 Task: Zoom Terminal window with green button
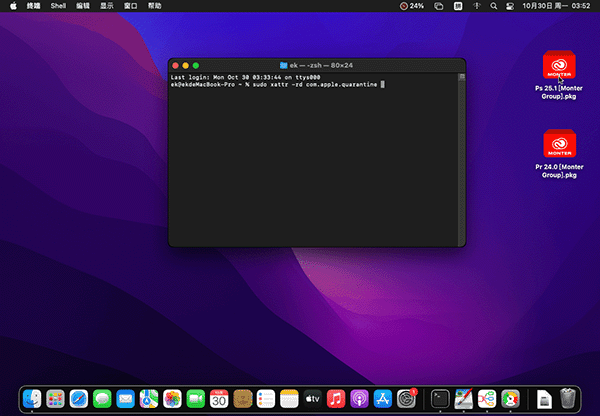coord(196,66)
